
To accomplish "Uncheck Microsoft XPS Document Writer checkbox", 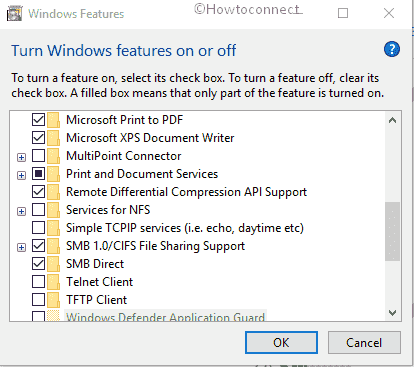I will coord(38,137).
